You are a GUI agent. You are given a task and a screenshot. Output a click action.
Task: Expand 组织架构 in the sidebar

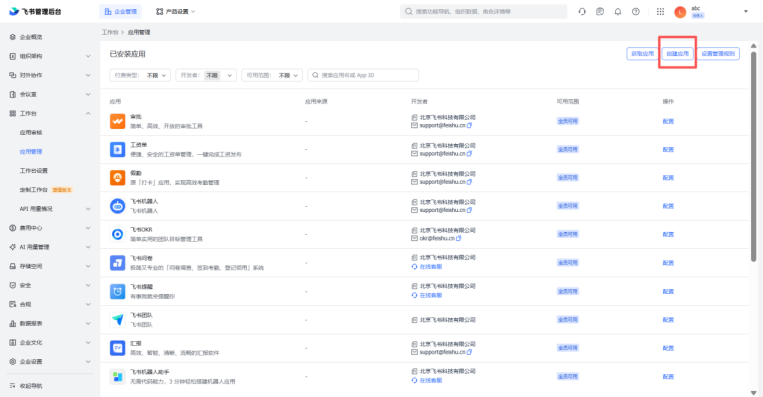(88, 56)
